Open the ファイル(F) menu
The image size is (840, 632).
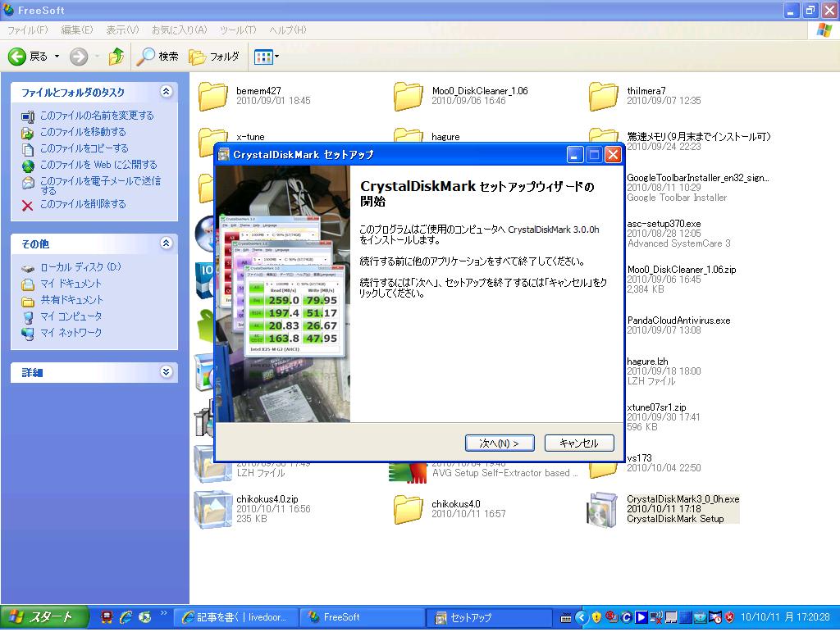point(28,30)
